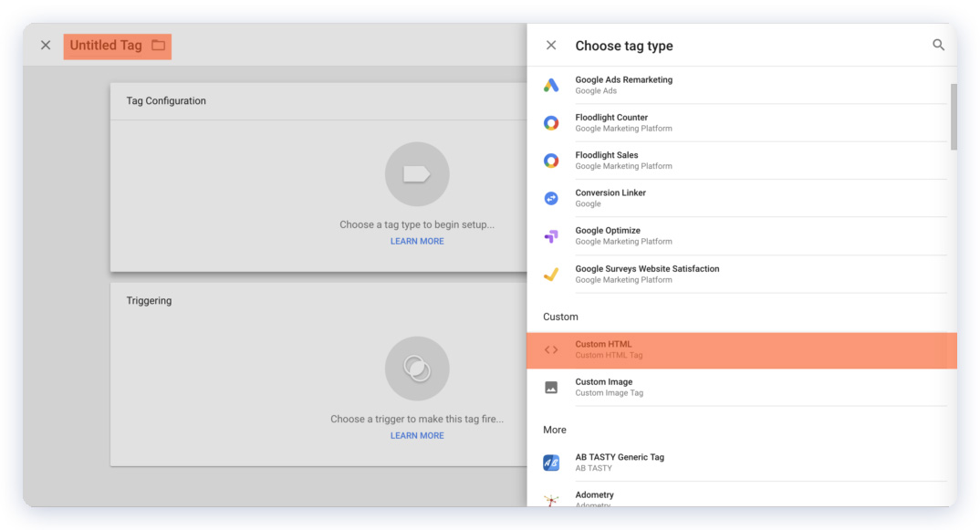The width and height of the screenshot is (980, 530).
Task: Click the AB TASTY Generic Tag icon
Action: (551, 462)
